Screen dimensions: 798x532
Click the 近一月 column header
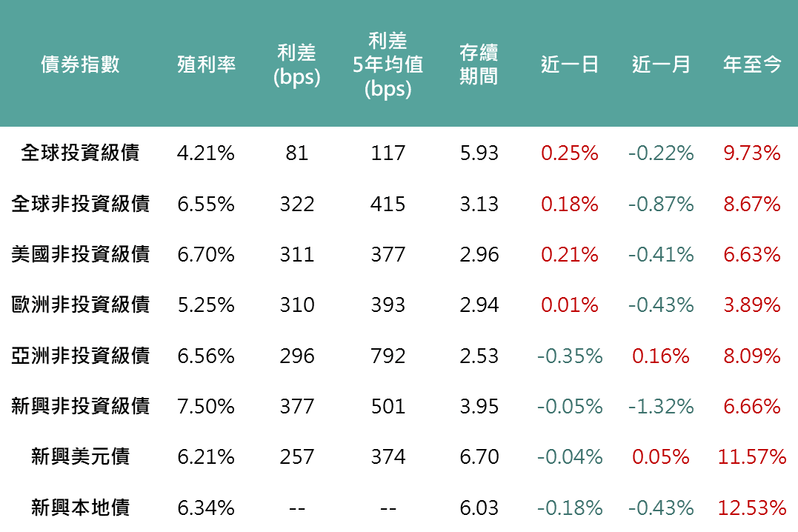pyautogui.click(x=661, y=64)
